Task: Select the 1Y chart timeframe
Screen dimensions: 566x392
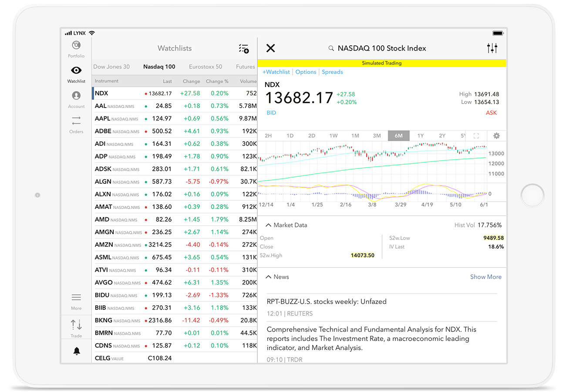Action: click(x=421, y=135)
